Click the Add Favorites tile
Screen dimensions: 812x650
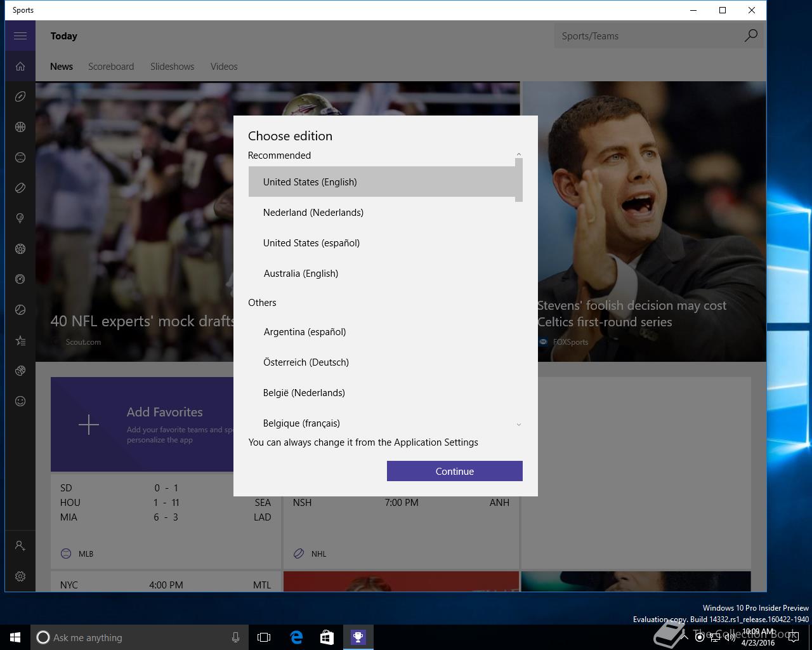point(142,425)
